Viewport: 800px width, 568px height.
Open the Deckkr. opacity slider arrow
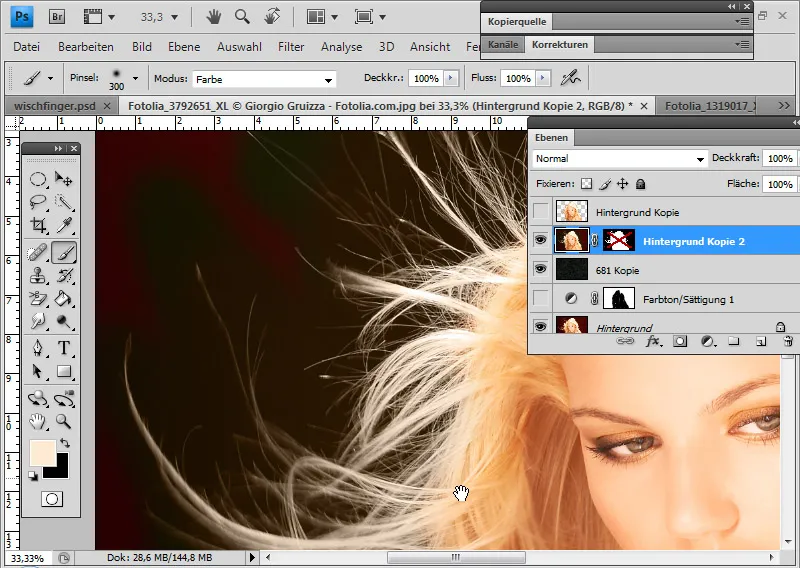[451, 78]
